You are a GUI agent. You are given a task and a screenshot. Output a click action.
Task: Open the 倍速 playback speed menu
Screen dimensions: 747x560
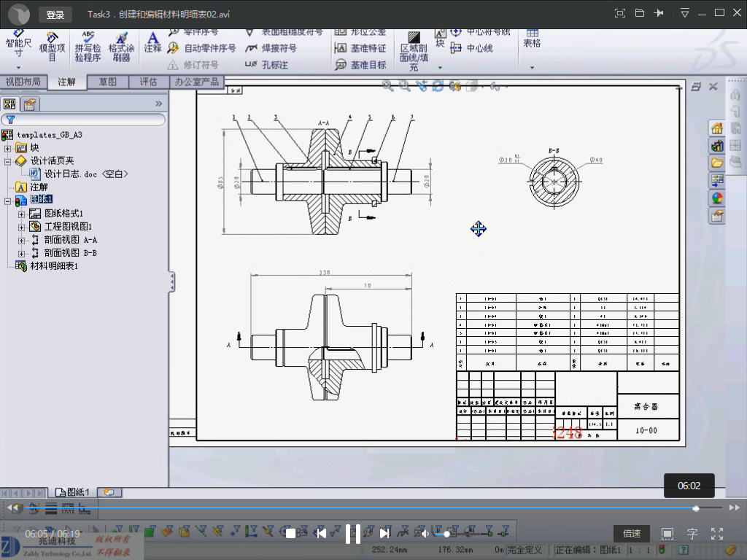point(632,534)
